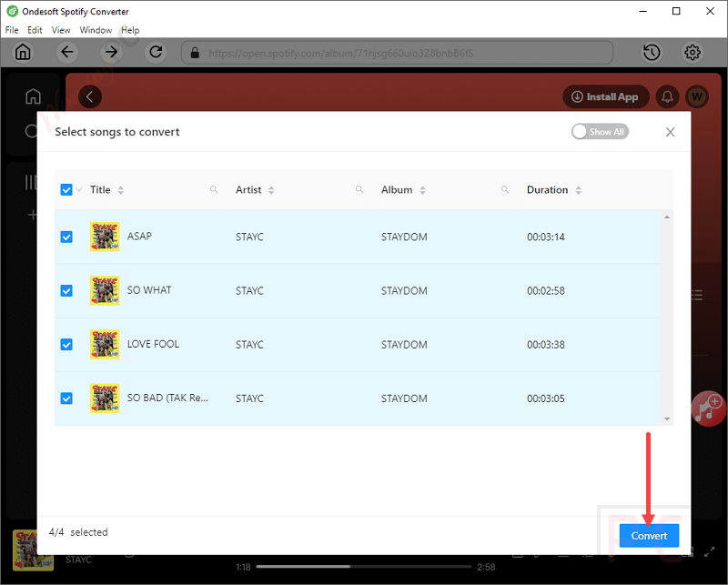Click the LOVE FOOL album cover thumbnail
The image size is (728, 585).
[x=105, y=345]
